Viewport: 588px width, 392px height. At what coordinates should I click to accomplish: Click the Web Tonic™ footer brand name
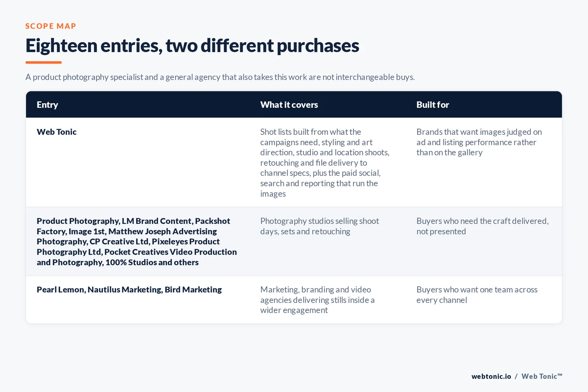point(542,376)
